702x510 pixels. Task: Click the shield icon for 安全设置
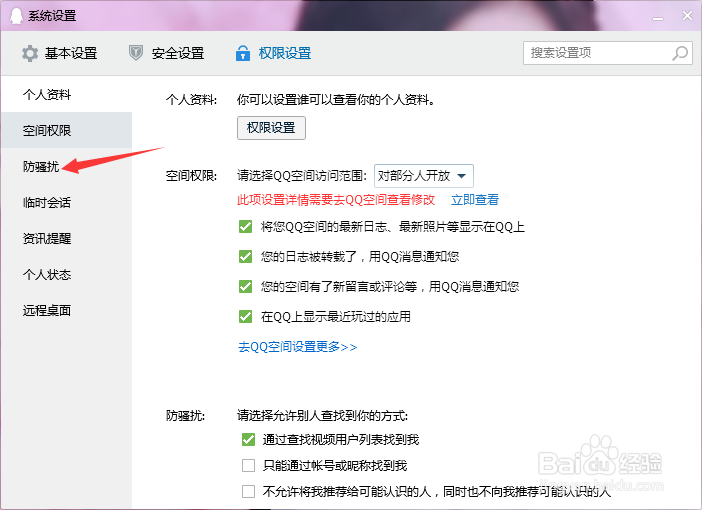click(136, 53)
